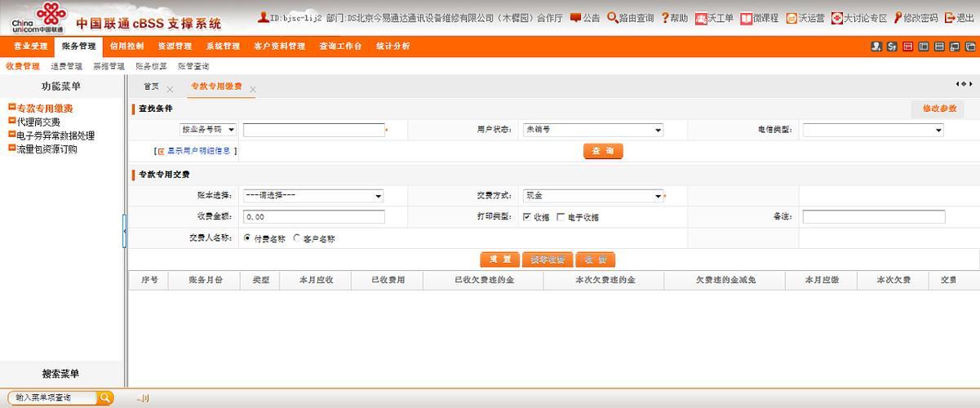Select the 付费名称 radio button

point(247,238)
